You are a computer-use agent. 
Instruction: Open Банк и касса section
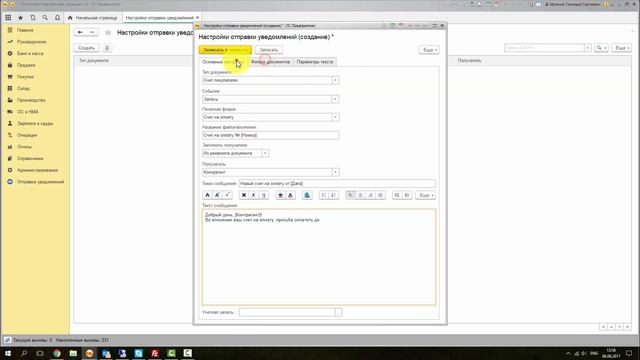30,53
